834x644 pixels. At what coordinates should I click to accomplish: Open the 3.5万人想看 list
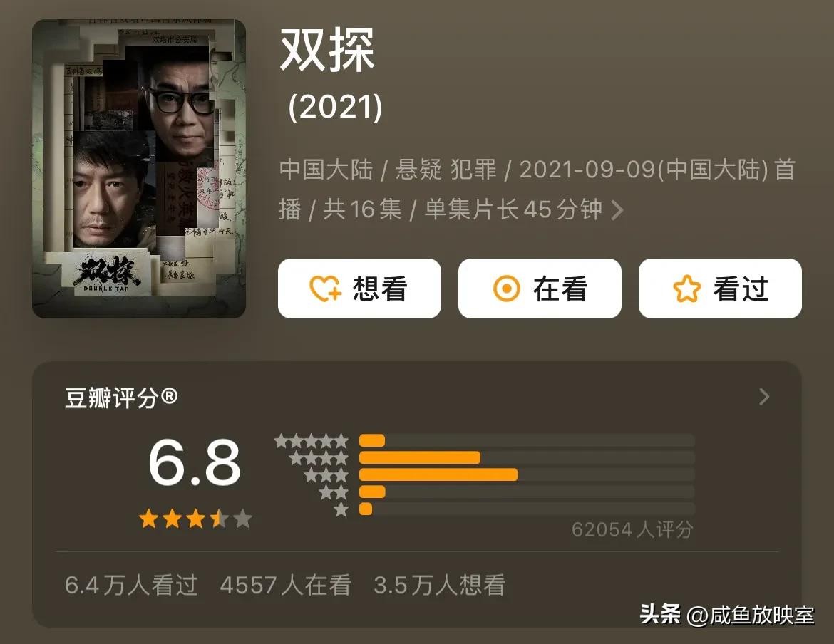439,585
